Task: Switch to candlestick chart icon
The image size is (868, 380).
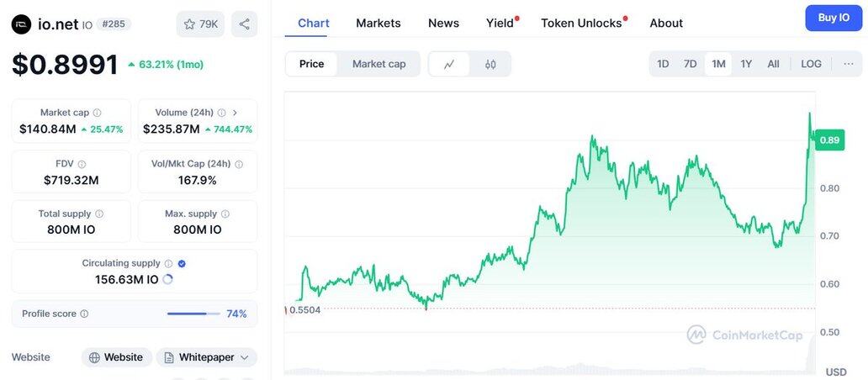Action: click(x=490, y=64)
